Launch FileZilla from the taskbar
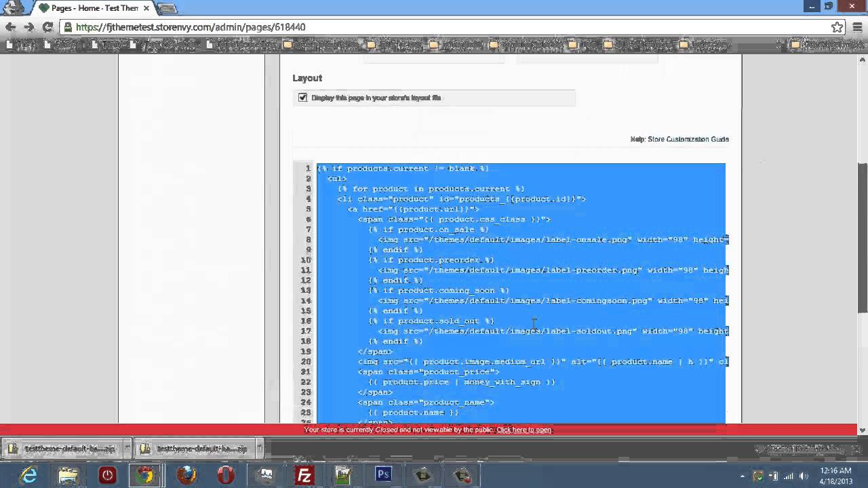The image size is (868, 488). [304, 475]
